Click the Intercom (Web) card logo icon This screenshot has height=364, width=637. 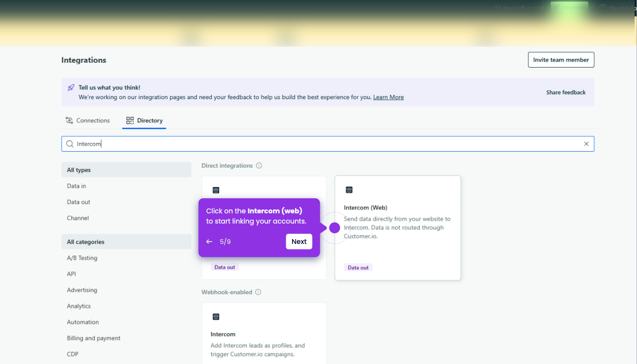pos(349,190)
